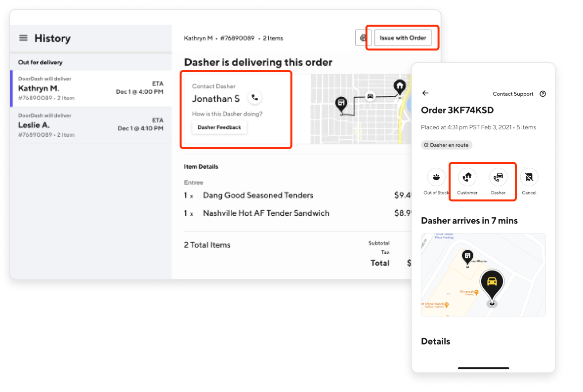Click the store pin on mobile map

[467, 258]
